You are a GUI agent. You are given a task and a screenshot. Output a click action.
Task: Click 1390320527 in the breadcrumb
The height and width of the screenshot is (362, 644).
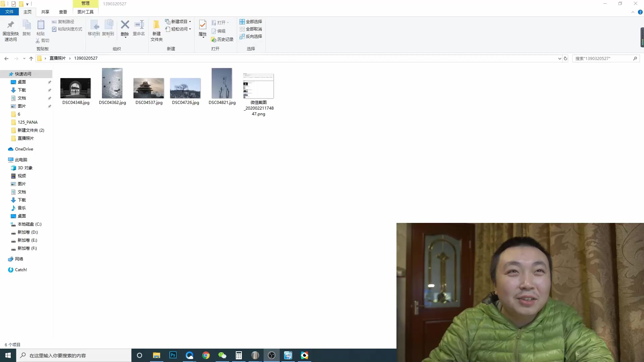[86, 58]
